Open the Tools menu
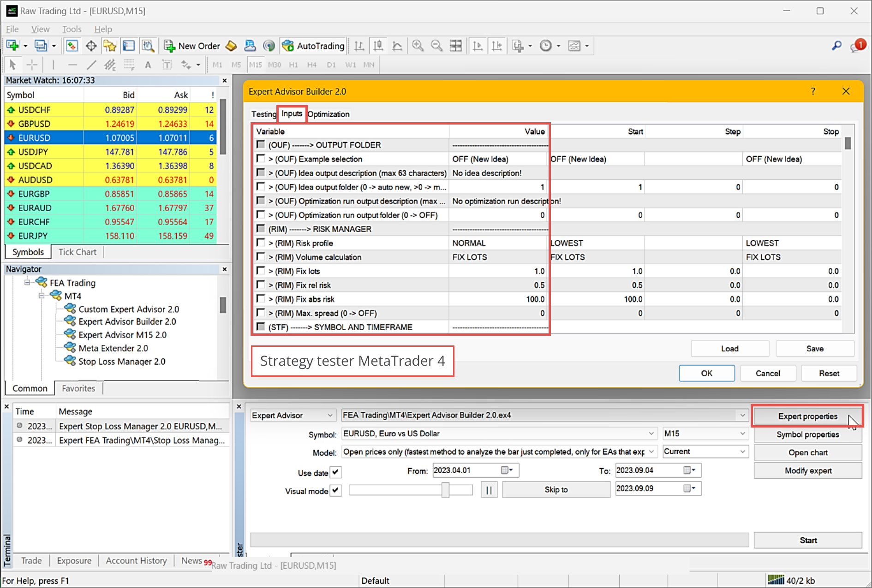Image resolution: width=872 pixels, height=588 pixels. 72,29
